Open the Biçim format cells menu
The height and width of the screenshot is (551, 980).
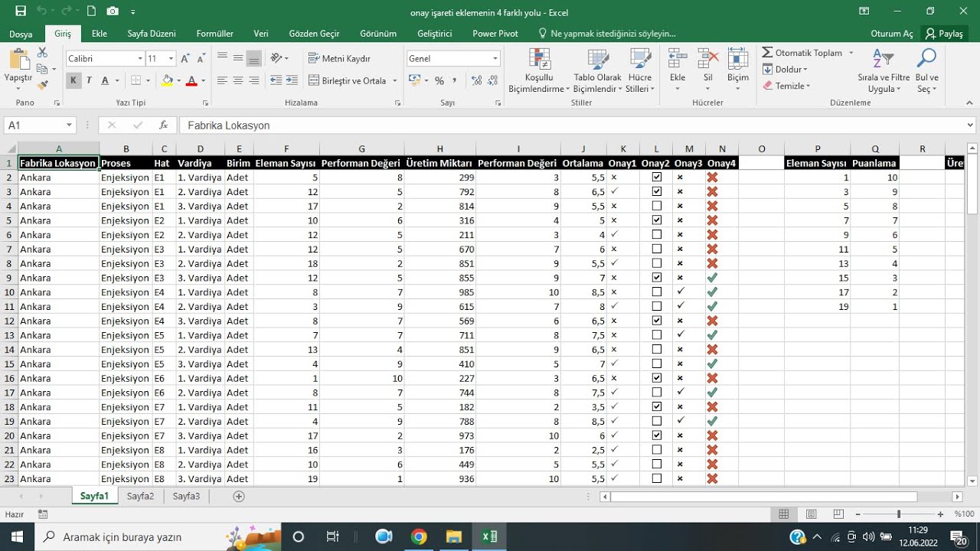(x=738, y=70)
